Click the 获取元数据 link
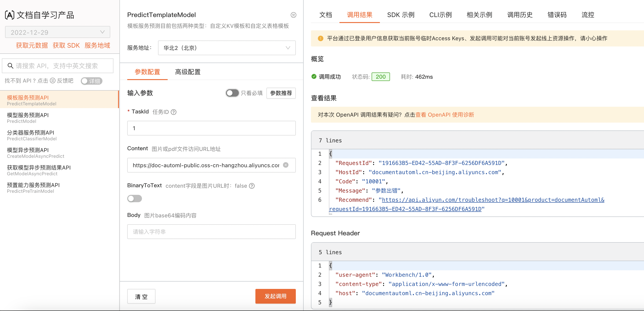 click(32, 45)
